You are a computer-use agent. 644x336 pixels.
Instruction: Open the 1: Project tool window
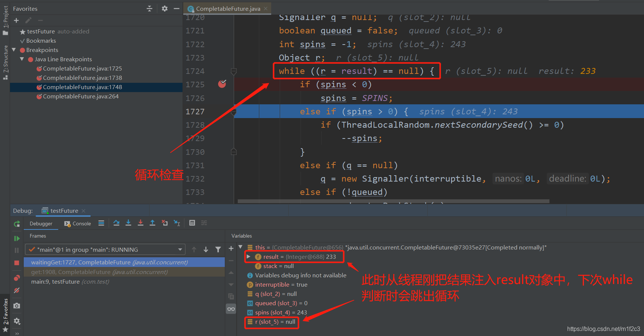point(5,20)
